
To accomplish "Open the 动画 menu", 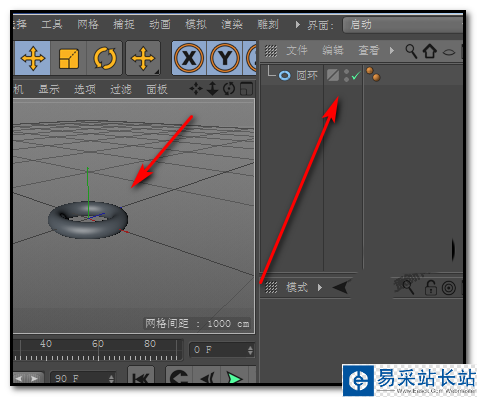I will (160, 24).
